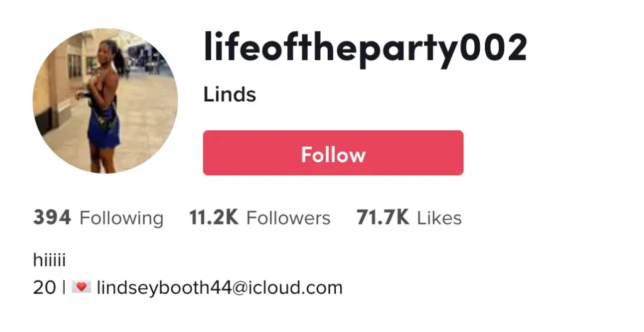The height and width of the screenshot is (332, 644).
Task: Click the vertical bar separator after 20
Action: point(64,287)
